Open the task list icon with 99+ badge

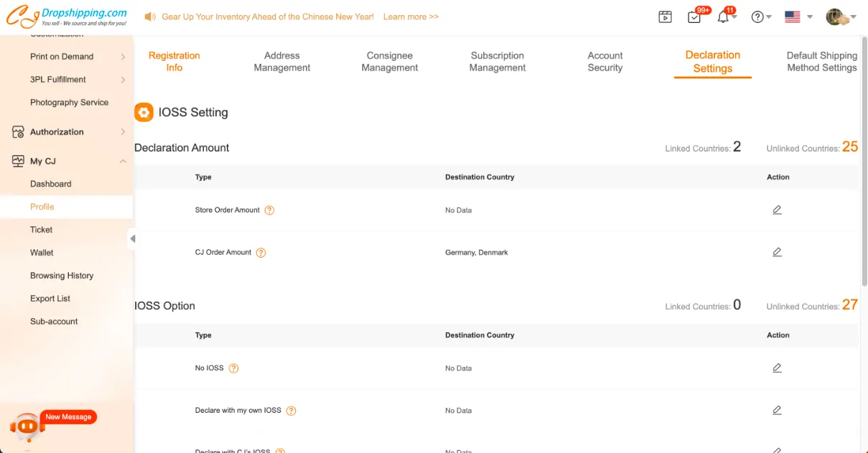pos(694,17)
